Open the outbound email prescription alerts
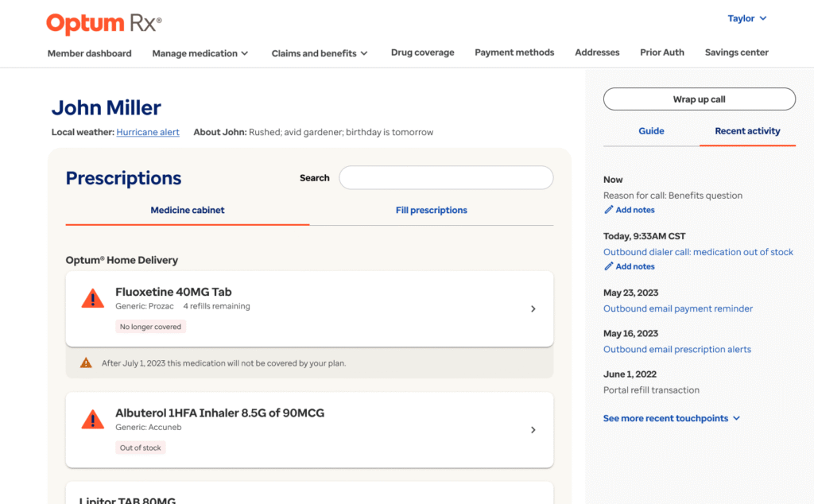The image size is (814, 504). pyautogui.click(x=676, y=349)
